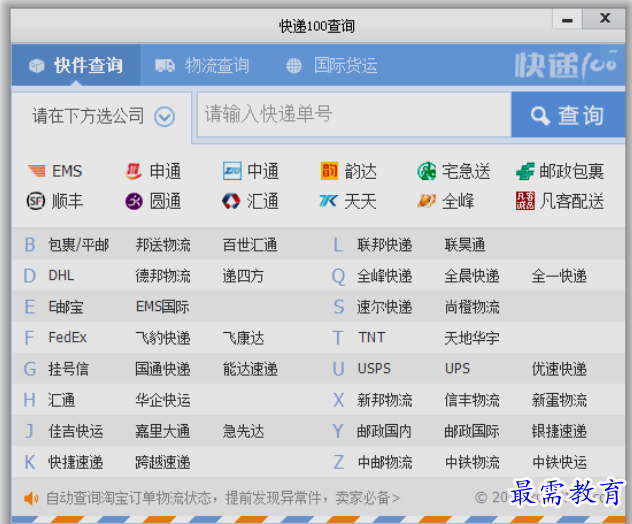Viewport: 632px width, 524px height.
Task: Select 尚橙物流 company
Action: click(x=472, y=307)
